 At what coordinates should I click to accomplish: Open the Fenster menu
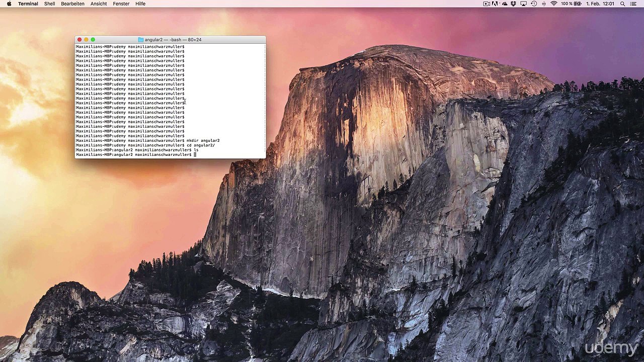point(121,4)
